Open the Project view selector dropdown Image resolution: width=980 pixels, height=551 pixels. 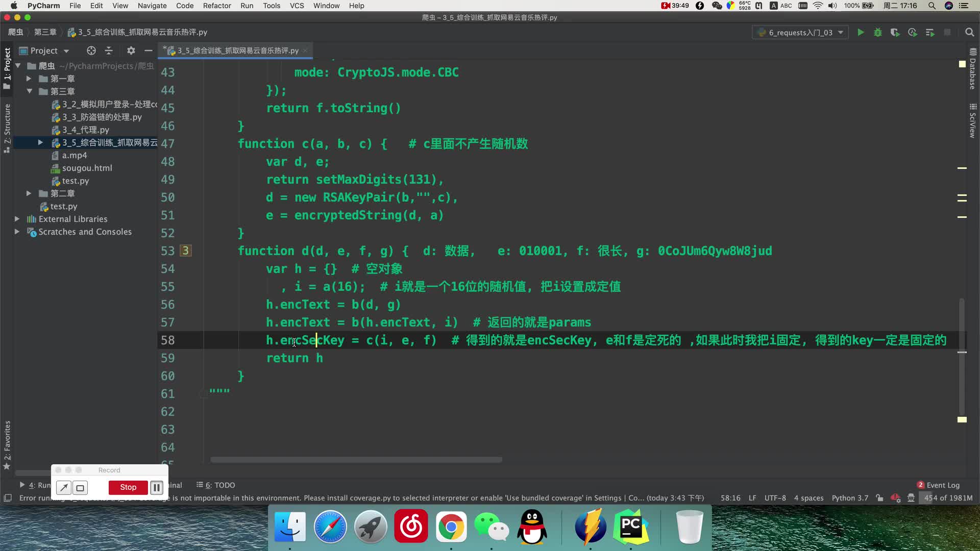pos(44,51)
